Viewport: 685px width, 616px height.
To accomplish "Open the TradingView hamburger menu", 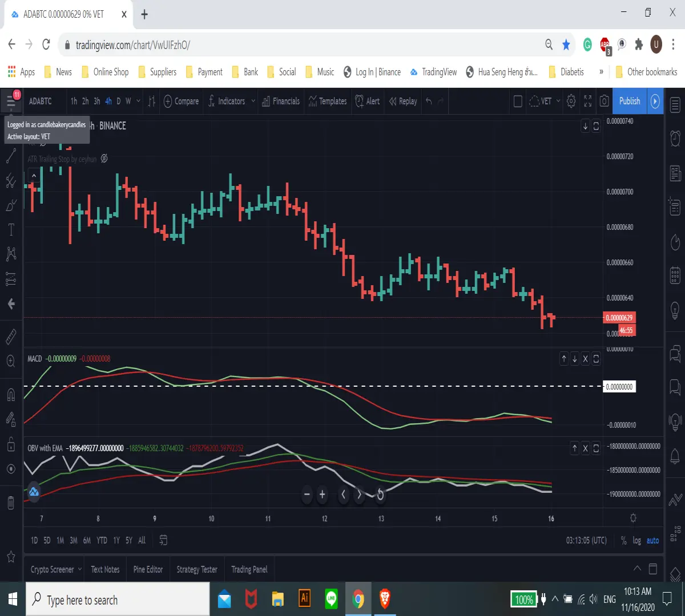I will pyautogui.click(x=11, y=102).
